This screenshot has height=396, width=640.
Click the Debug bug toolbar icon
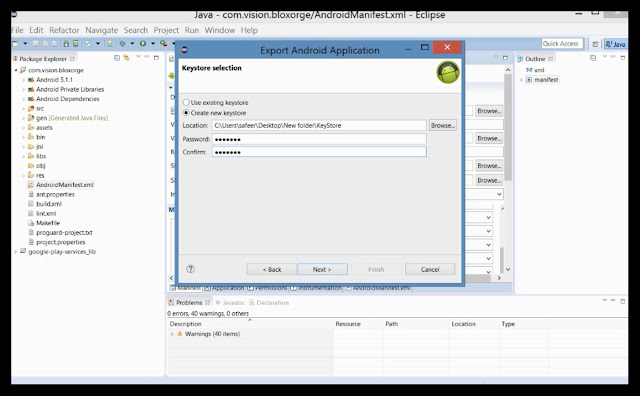(122, 43)
